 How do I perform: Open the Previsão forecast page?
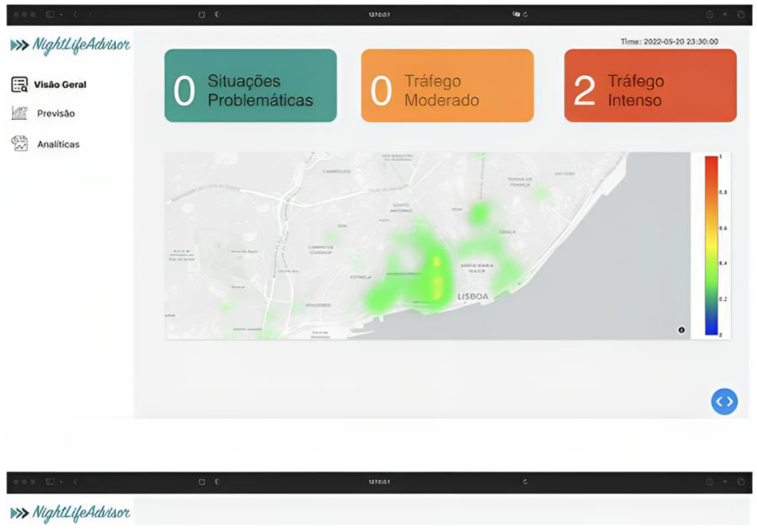(x=56, y=114)
